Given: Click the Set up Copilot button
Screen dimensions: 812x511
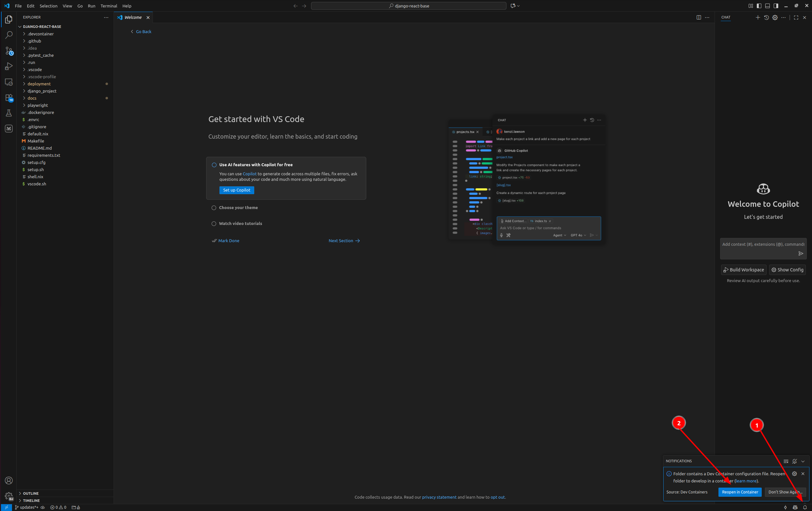Looking at the screenshot, I should [x=236, y=190].
